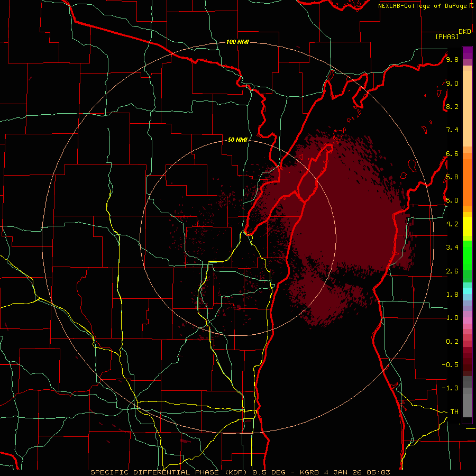Click the 6.6 scale value label
476x476 pixels.
coord(452,153)
